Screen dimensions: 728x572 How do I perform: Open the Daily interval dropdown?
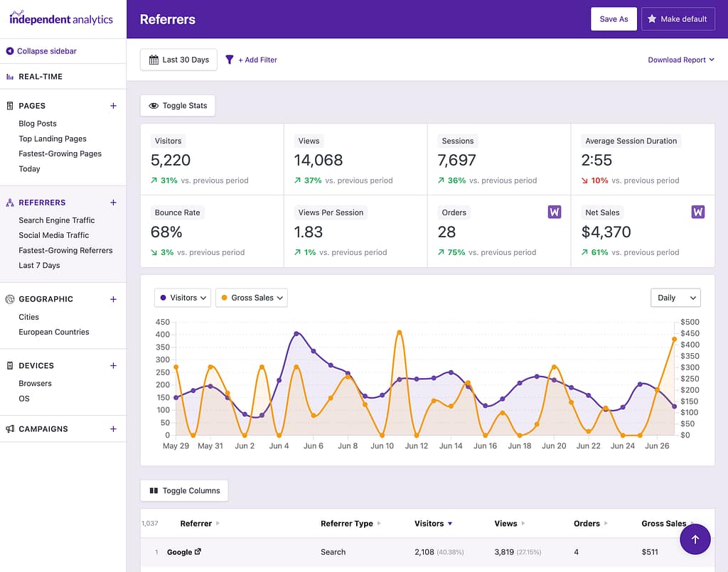click(x=675, y=298)
